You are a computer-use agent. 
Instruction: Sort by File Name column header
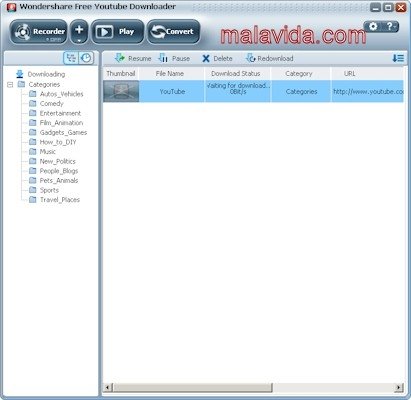pos(171,74)
